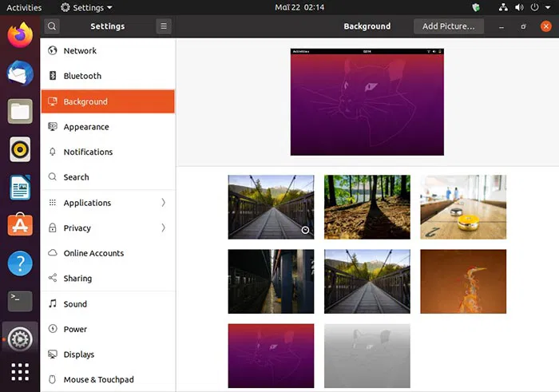This screenshot has height=392, width=559.
Task: Expand the Privacy section chevron
Action: tap(163, 228)
